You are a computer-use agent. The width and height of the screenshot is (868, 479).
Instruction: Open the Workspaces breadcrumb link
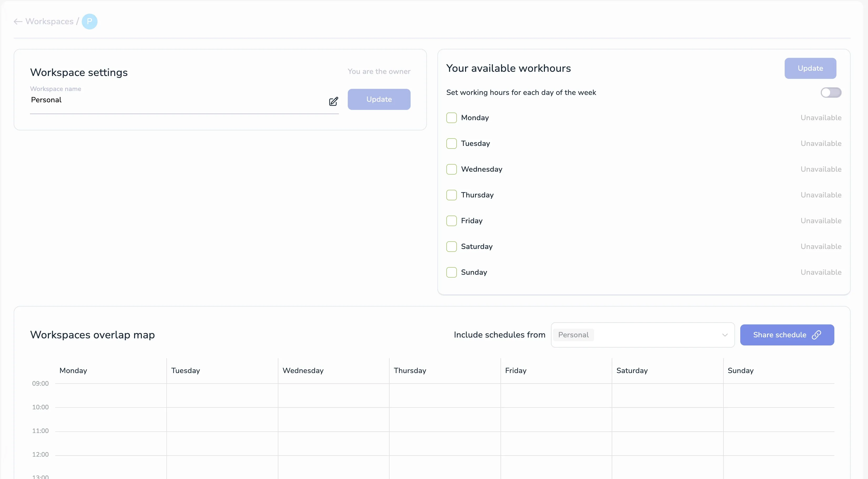(x=49, y=22)
